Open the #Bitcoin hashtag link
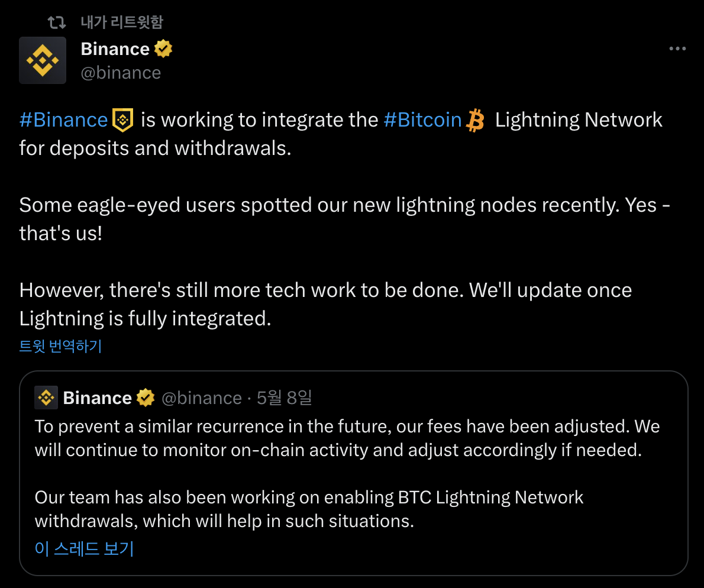The width and height of the screenshot is (704, 588). [422, 120]
